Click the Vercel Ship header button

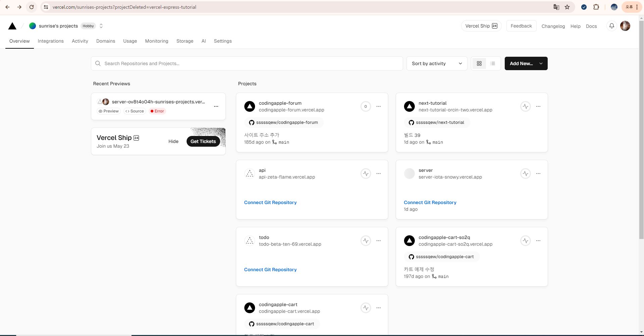pyautogui.click(x=481, y=26)
